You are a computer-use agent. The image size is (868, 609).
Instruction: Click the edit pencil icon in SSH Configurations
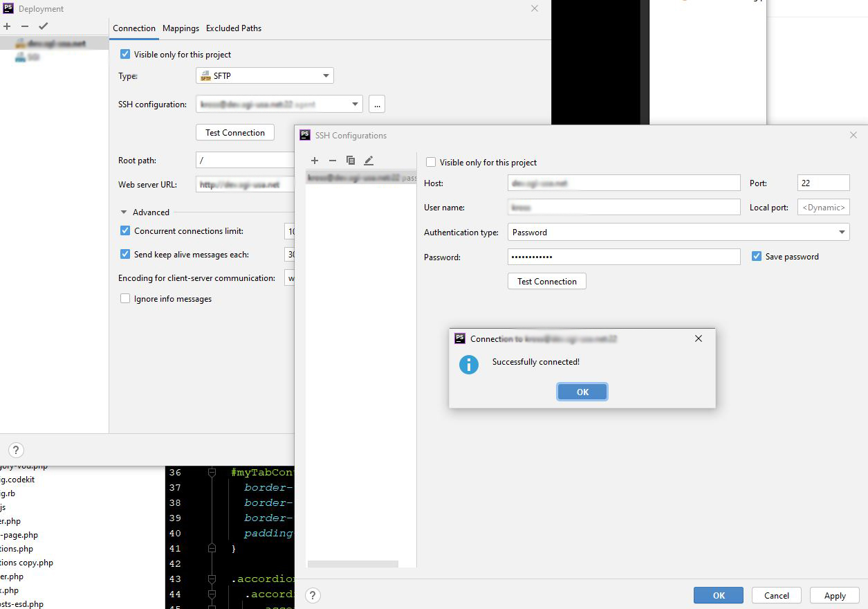[x=369, y=161]
